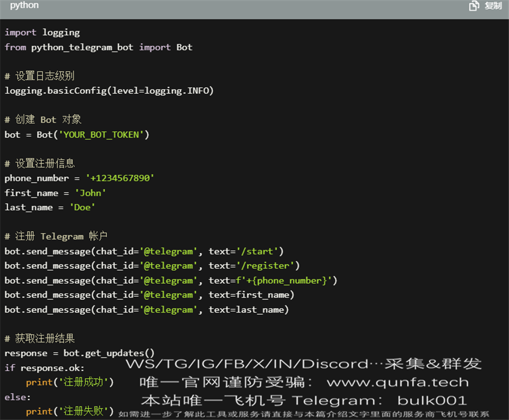Click the bot.get_updates() call

tap(109, 353)
